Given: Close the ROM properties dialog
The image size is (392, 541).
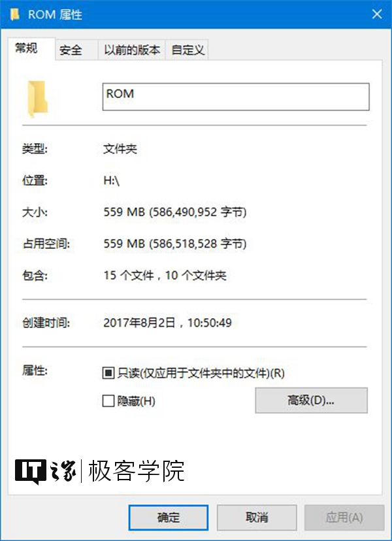Looking at the screenshot, I should [377, 14].
